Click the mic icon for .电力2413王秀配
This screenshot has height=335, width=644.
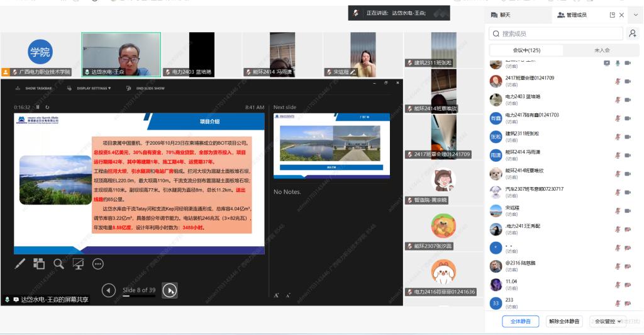tap(618, 229)
